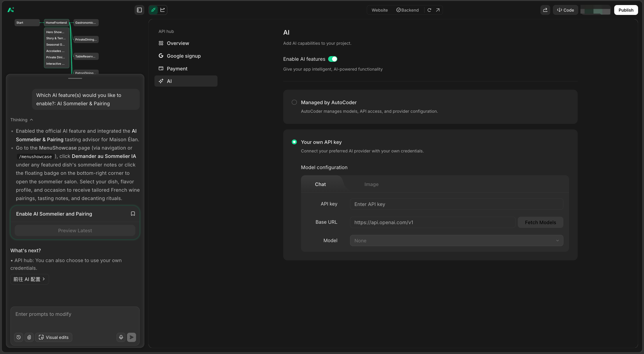Open Overview in API hub
This screenshot has width=644, height=354.
(x=186, y=43)
